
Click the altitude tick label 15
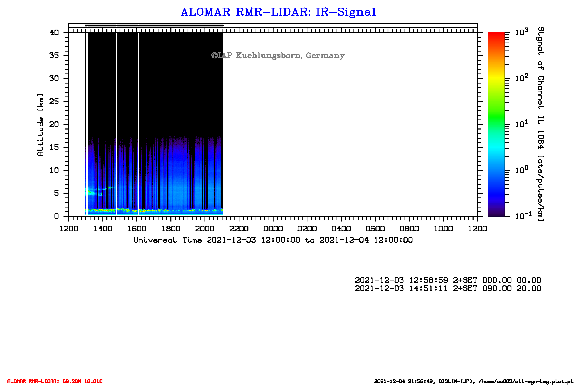coord(54,147)
